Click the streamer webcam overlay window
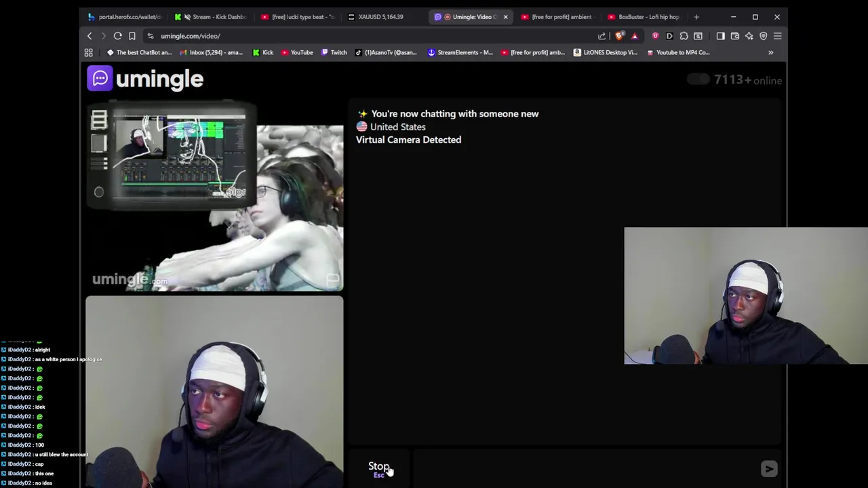 [x=746, y=296]
